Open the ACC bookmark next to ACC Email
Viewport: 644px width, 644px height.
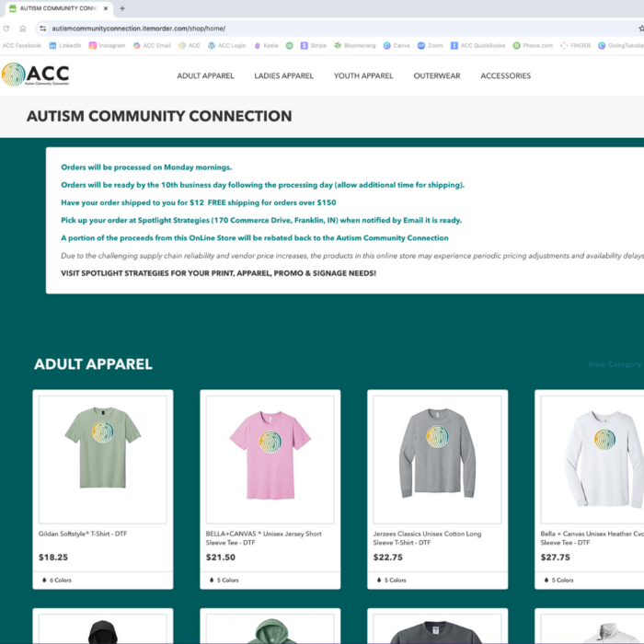coord(190,46)
